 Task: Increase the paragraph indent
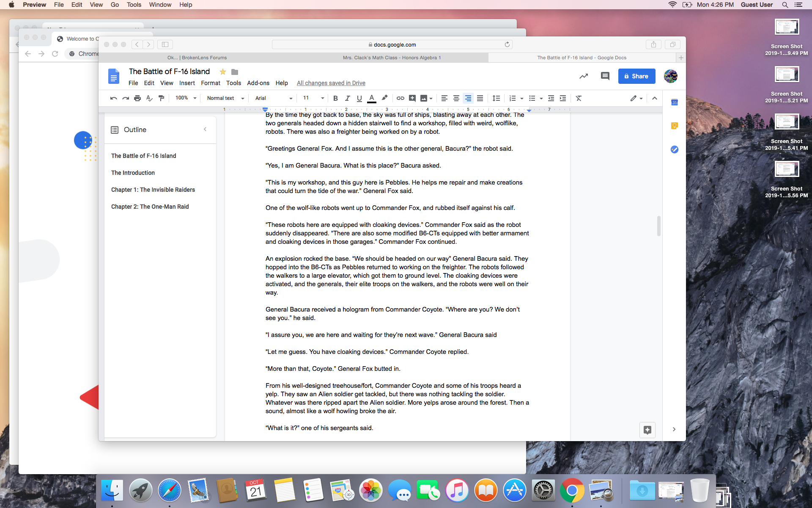[x=563, y=98]
